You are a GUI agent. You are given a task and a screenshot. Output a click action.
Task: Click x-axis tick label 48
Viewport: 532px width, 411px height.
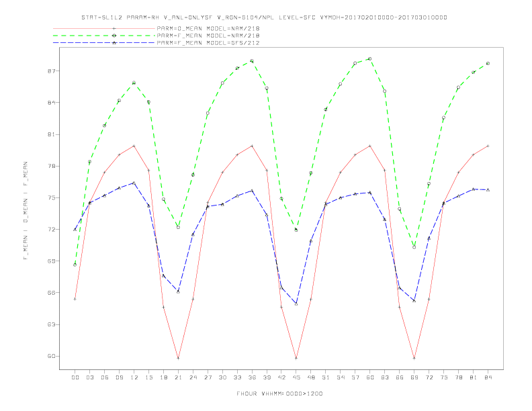311,377
